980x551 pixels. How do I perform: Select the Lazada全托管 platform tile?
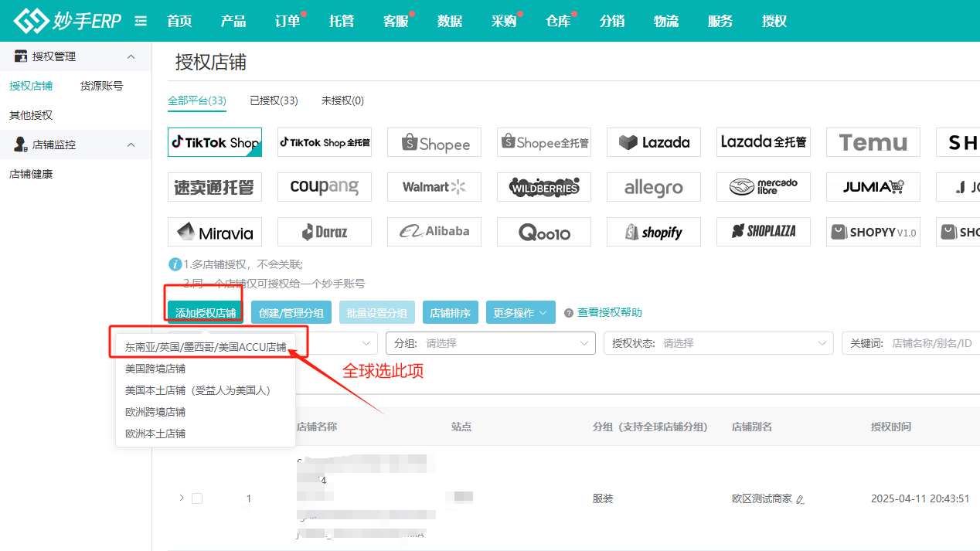pyautogui.click(x=764, y=142)
